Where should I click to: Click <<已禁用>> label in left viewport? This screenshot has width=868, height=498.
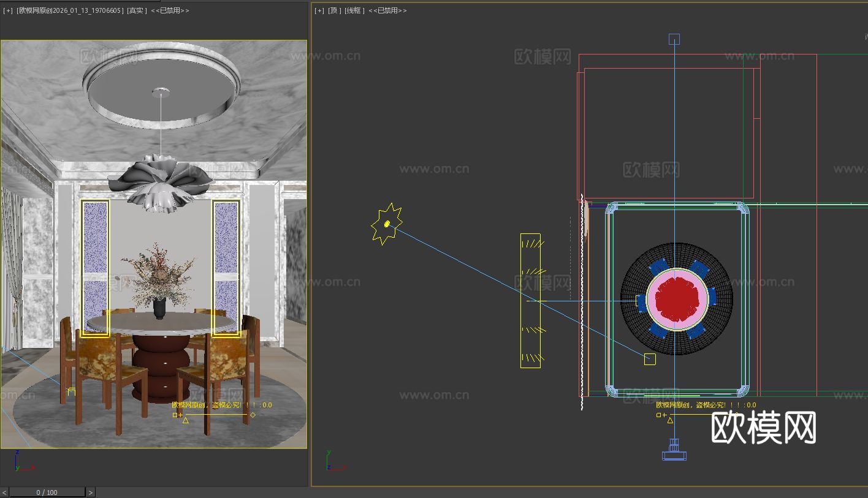(170, 10)
